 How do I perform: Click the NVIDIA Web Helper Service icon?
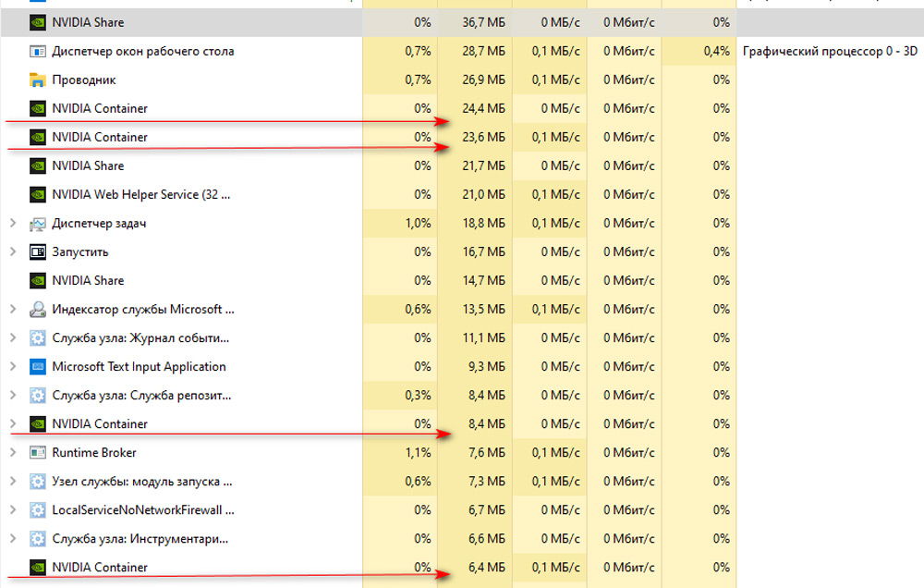pyautogui.click(x=38, y=194)
